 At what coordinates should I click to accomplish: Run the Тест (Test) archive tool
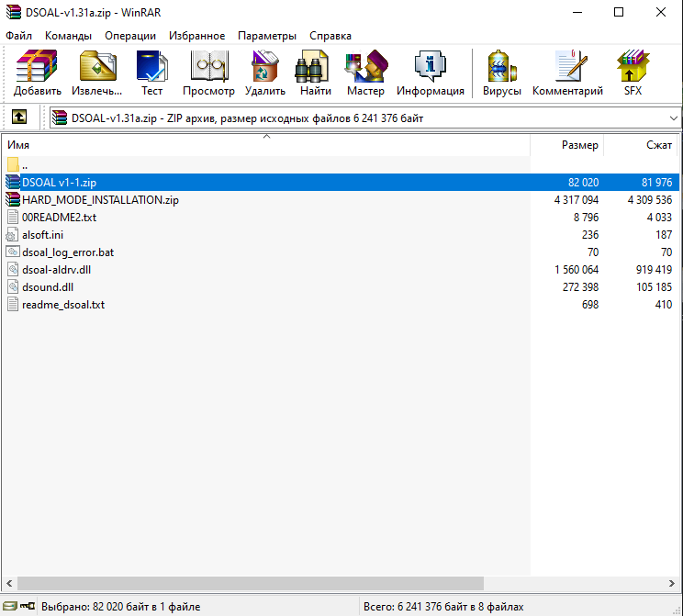click(x=151, y=73)
